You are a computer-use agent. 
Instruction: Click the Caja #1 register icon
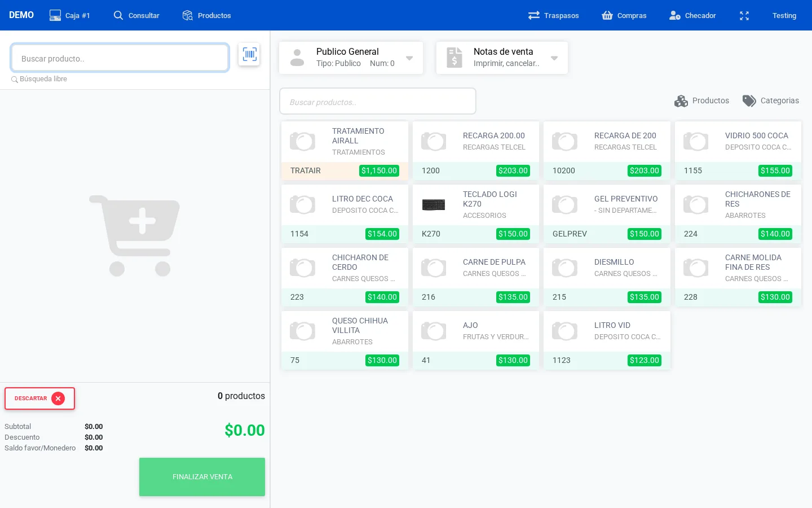click(55, 15)
